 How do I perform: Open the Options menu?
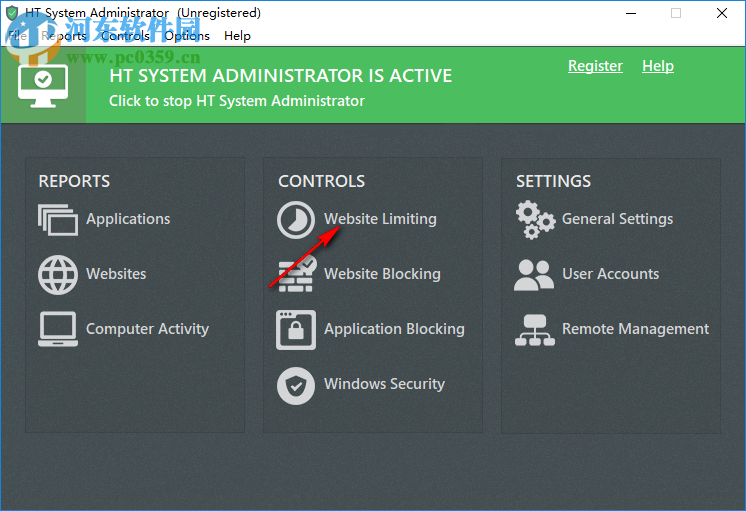187,36
